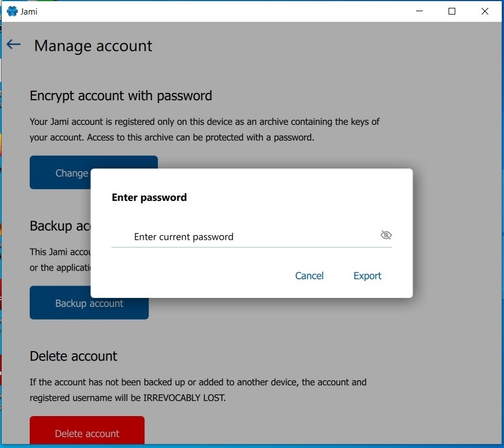Screen dimensions: 504x448
Task: Confirm with the Export button
Action: (367, 276)
